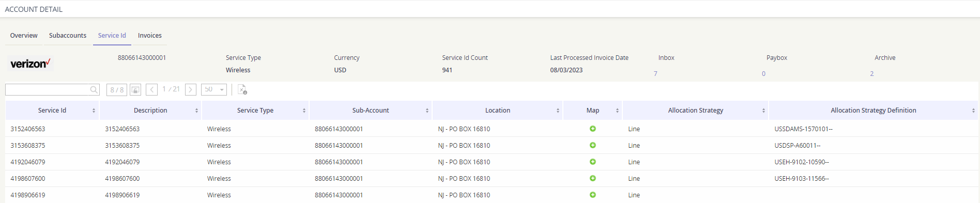Switch to the Subaccounts tab
Image resolution: width=980 pixels, height=203 pixels.
click(68, 36)
